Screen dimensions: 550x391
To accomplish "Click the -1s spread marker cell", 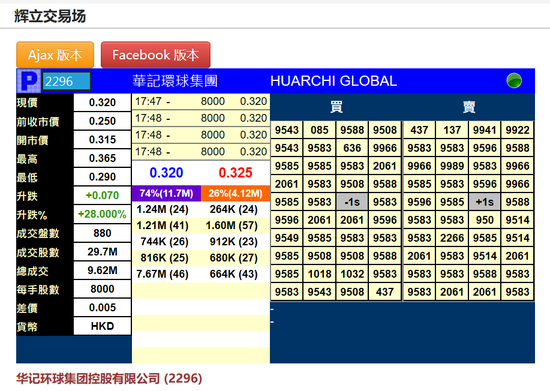I will (352, 202).
